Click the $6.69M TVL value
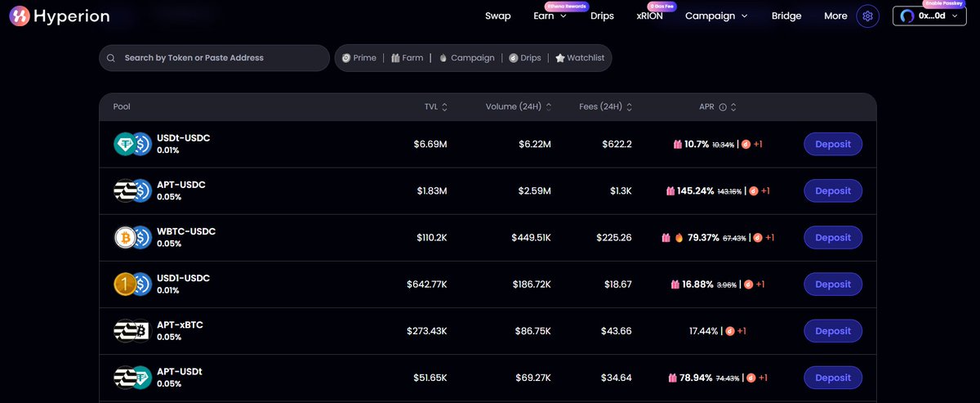The height and width of the screenshot is (403, 980). (430, 144)
